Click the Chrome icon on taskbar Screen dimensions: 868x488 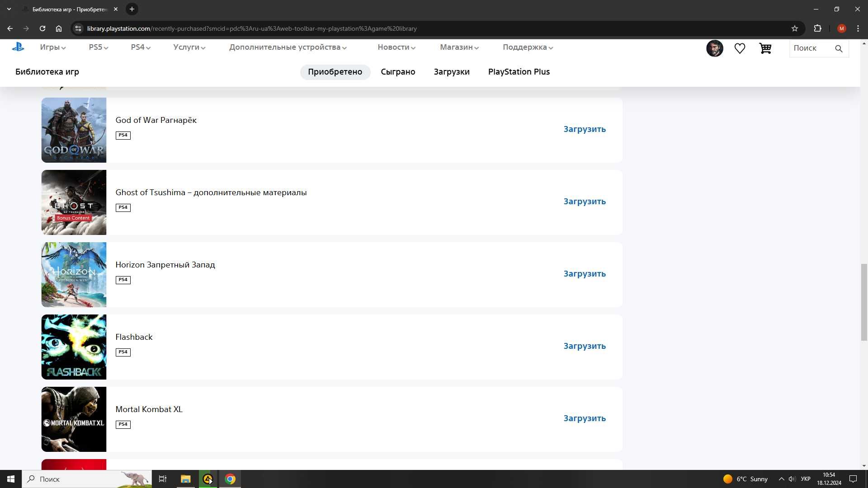(x=230, y=479)
